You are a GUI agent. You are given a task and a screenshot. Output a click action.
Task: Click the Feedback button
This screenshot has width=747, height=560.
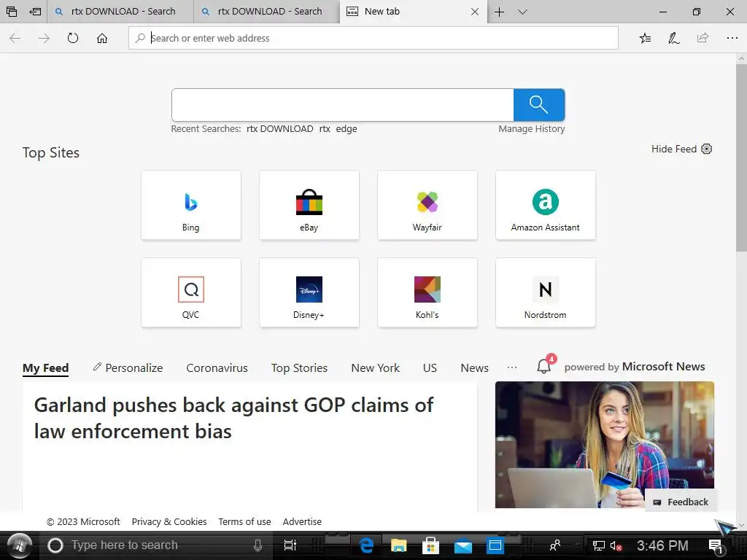point(681,502)
